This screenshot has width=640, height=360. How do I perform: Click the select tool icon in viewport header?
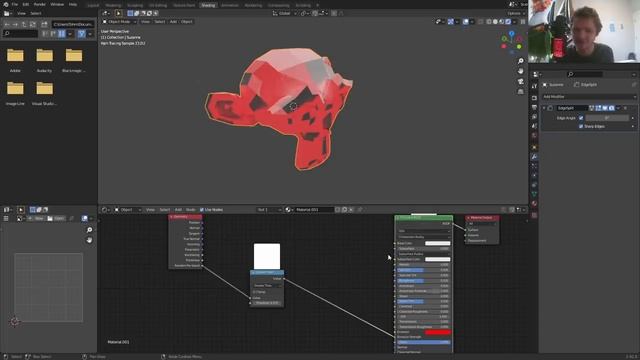[x=118, y=13]
